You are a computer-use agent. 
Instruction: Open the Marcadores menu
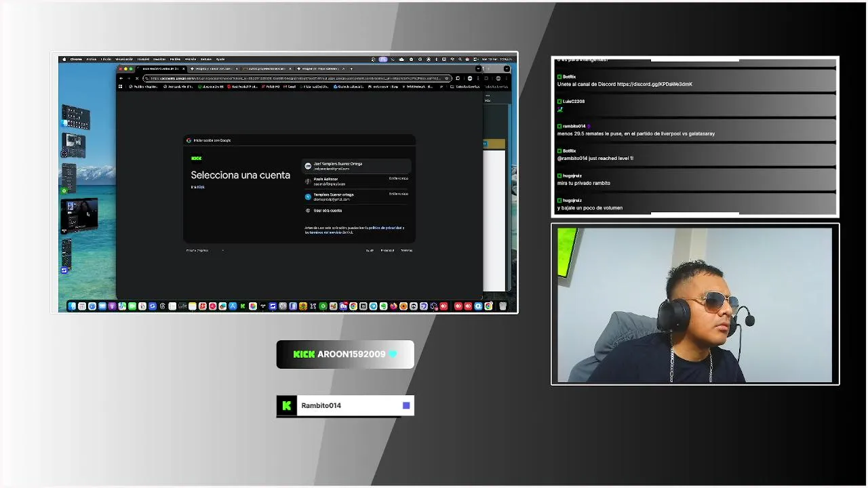(158, 59)
